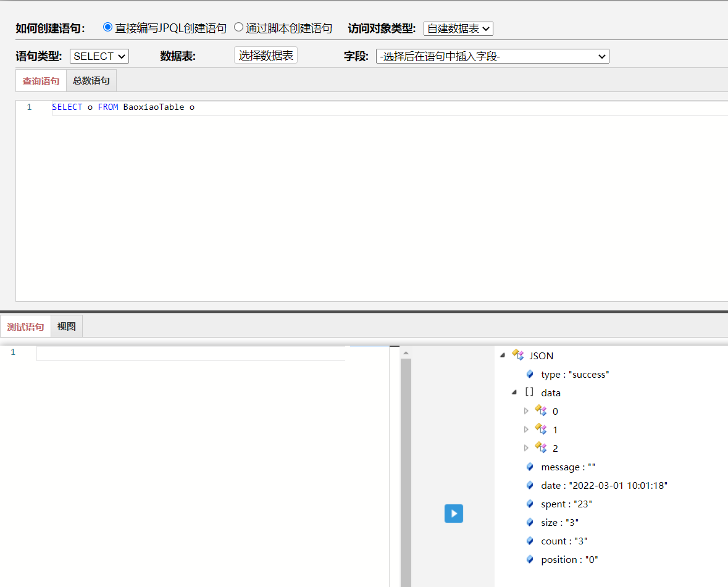Open the 语句类型 SELECT dropdown
Viewport: 728px width, 587px height.
[99, 56]
